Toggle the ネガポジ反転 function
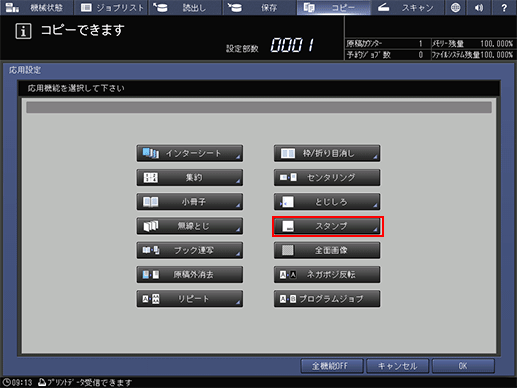 coord(327,275)
